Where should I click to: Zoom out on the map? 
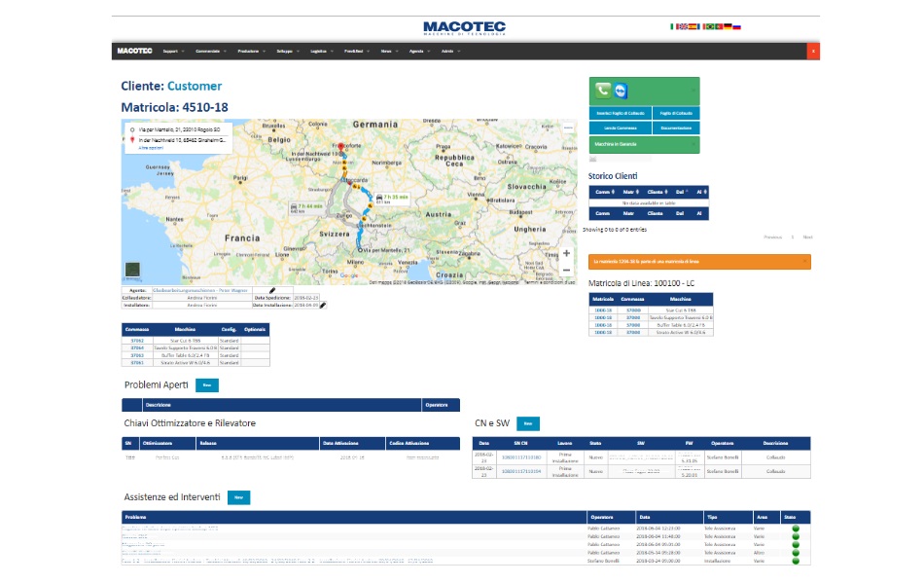[x=566, y=270]
